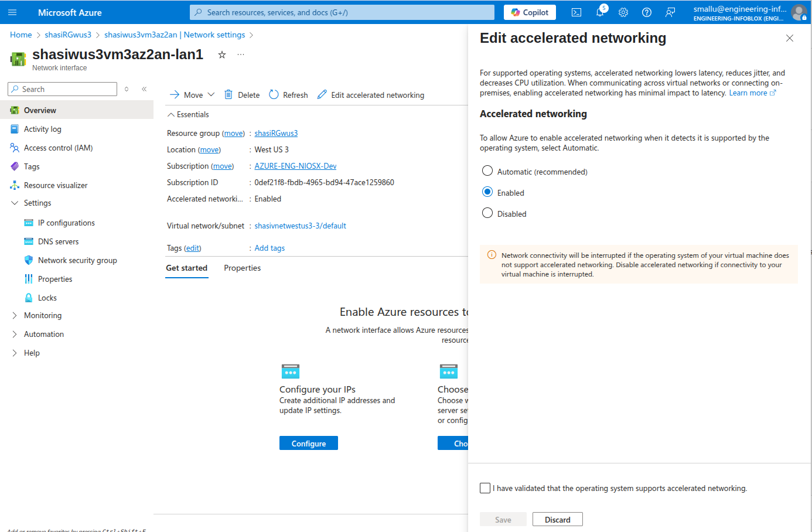Image resolution: width=812 pixels, height=532 pixels.
Task: Click the Microsoft Azure logo text
Action: pos(70,12)
